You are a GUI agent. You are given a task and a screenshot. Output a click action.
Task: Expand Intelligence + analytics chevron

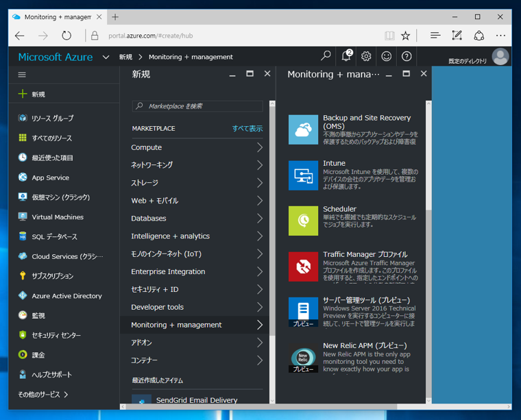(260, 236)
